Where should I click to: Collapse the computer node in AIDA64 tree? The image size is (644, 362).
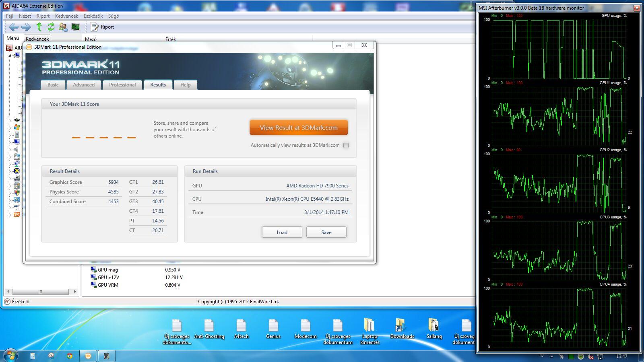10,56
